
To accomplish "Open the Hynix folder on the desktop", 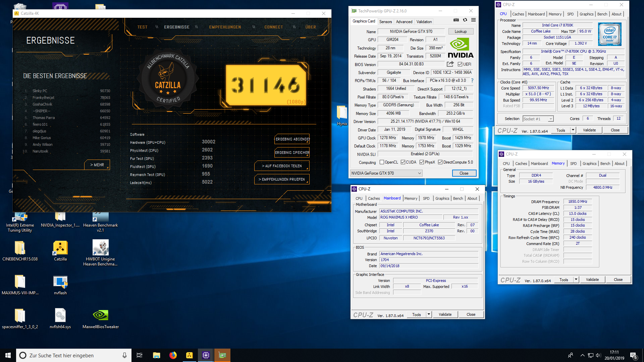I will [342, 116].
